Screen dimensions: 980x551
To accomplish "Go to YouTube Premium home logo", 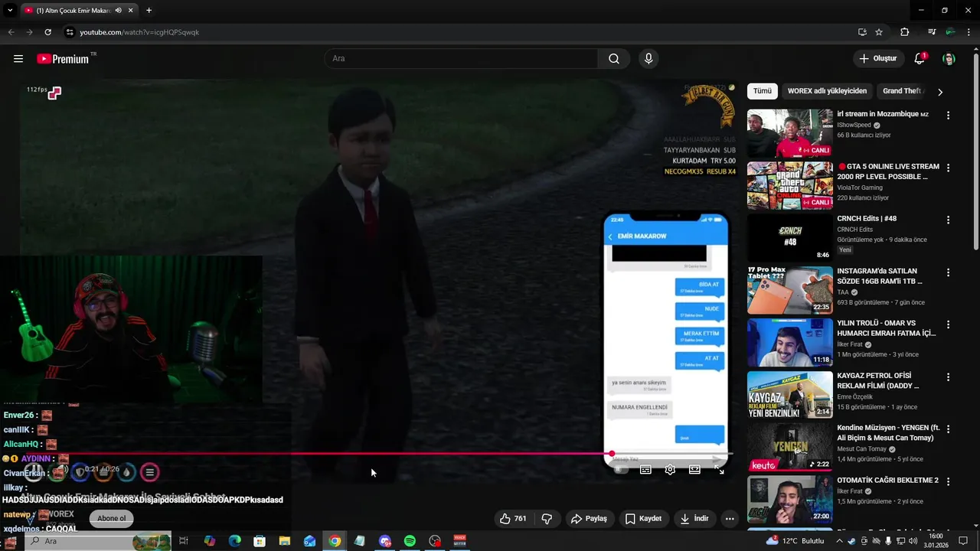I will point(63,59).
